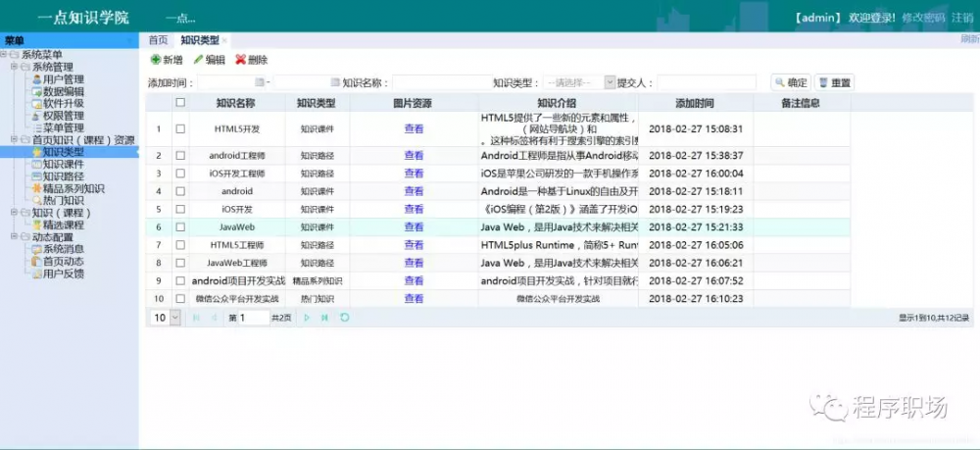Image resolution: width=980 pixels, height=450 pixels.
Task: Open 首页动态 in the sidebar
Action: 63,261
